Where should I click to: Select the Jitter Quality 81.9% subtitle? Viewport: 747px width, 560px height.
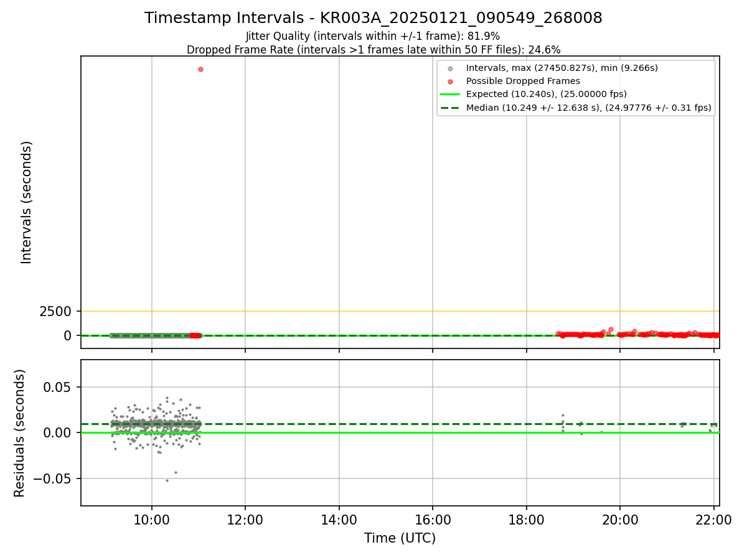pos(373,36)
